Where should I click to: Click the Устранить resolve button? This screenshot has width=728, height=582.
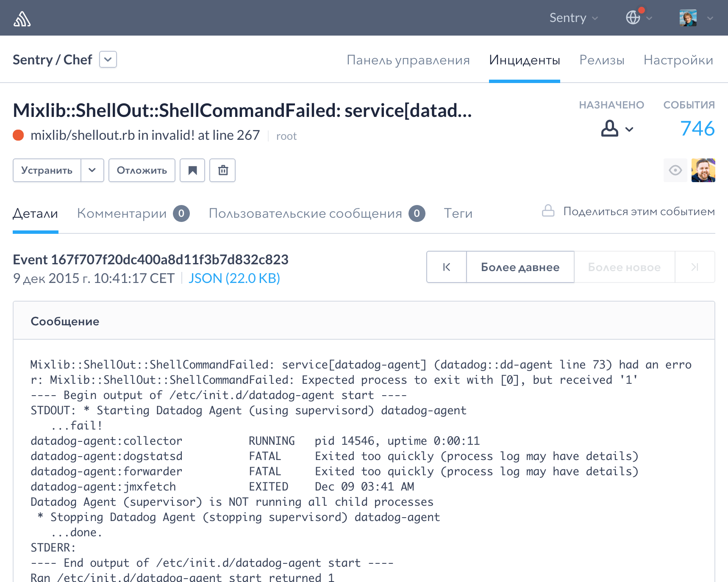[x=47, y=170]
